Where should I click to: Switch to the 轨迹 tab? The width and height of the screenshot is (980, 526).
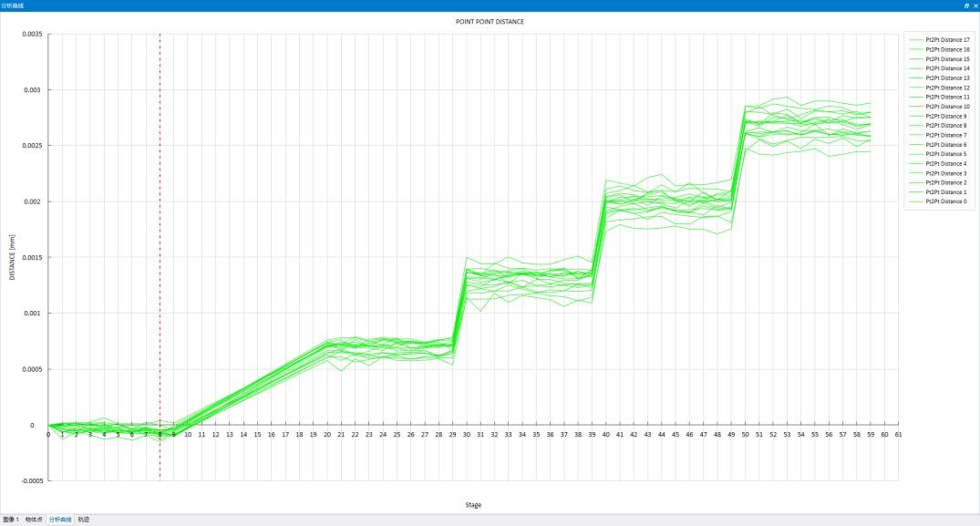83,520
